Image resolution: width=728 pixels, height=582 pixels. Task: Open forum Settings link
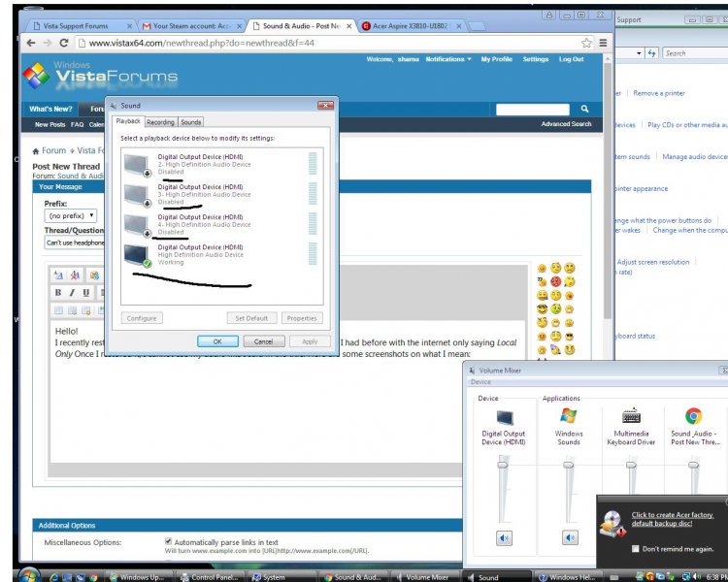click(535, 59)
